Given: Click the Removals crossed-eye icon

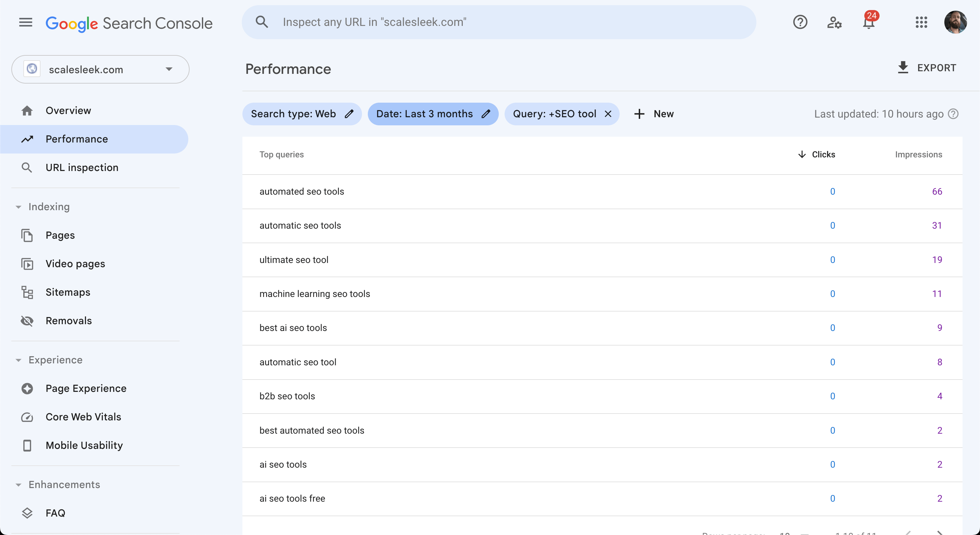Looking at the screenshot, I should [27, 321].
